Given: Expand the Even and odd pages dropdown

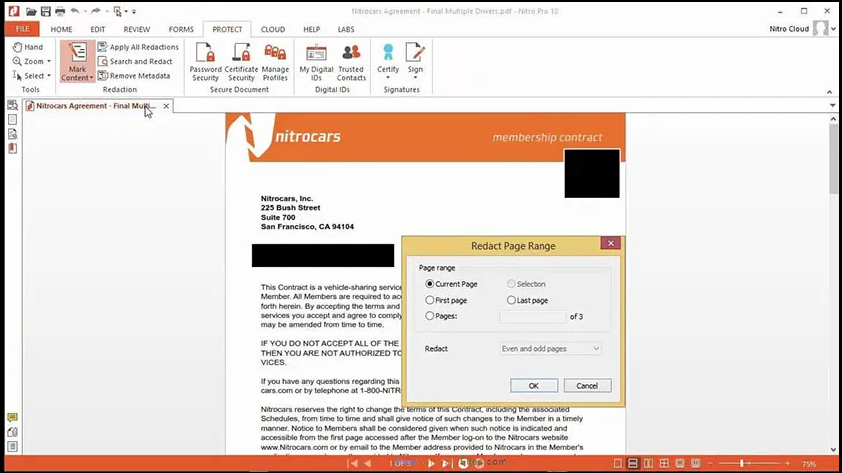Looking at the screenshot, I should (551, 349).
